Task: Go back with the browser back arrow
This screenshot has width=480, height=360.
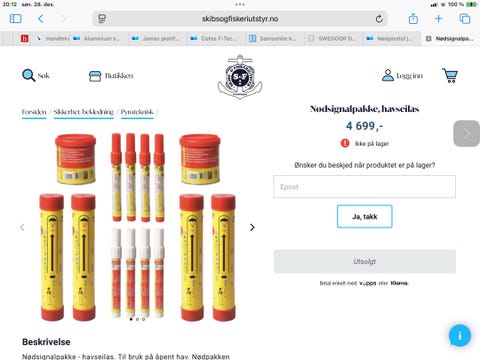Action: tap(41, 19)
